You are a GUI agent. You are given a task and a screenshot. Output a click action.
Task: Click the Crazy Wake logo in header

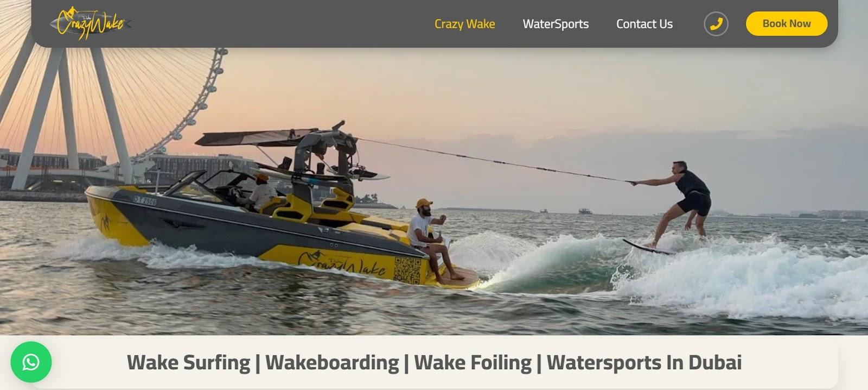[91, 23]
